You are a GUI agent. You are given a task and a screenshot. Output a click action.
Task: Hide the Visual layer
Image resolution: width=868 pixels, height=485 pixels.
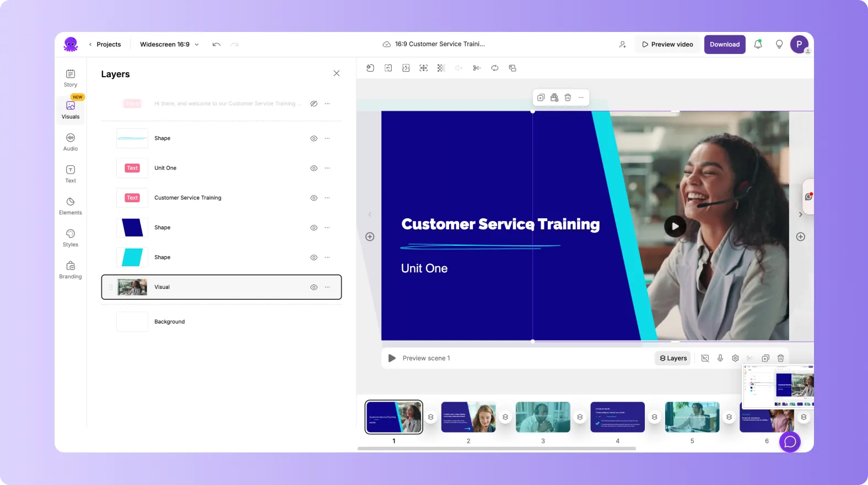(314, 287)
